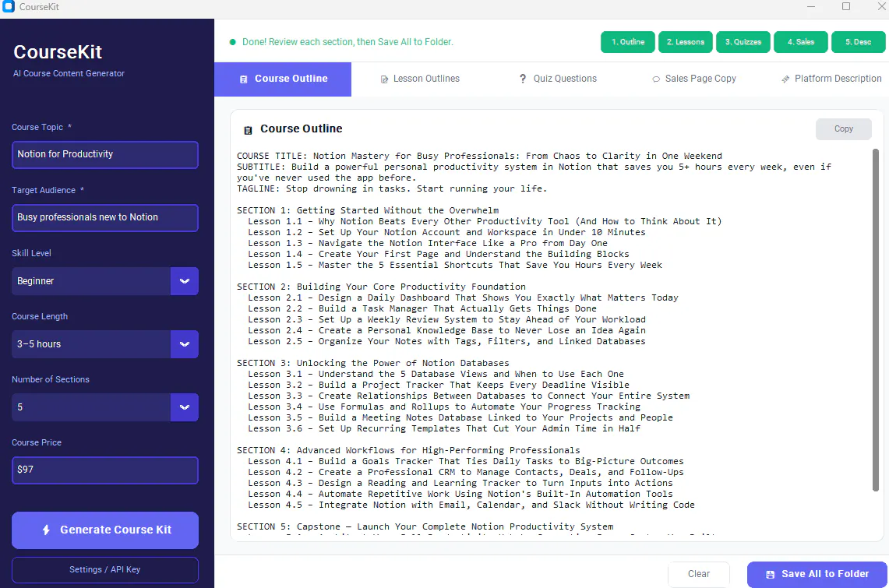This screenshot has height=588, width=889.
Task: Click the chevron arrow of the Course Length selector
Action: tap(184, 344)
